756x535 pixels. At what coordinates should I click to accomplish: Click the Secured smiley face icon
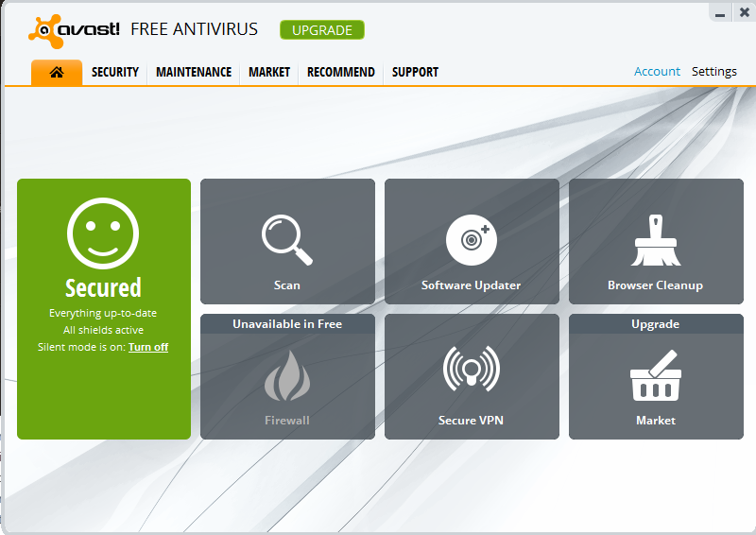[x=103, y=233]
